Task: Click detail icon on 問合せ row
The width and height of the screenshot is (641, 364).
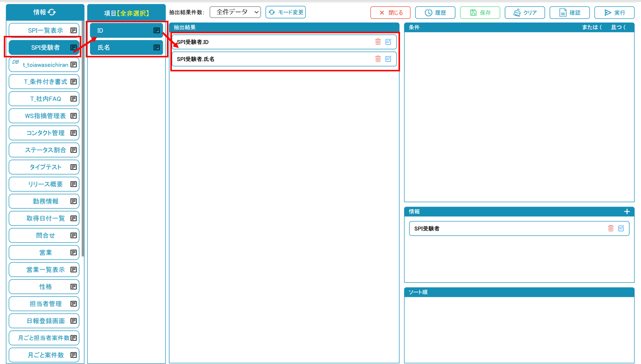Action: click(74, 235)
